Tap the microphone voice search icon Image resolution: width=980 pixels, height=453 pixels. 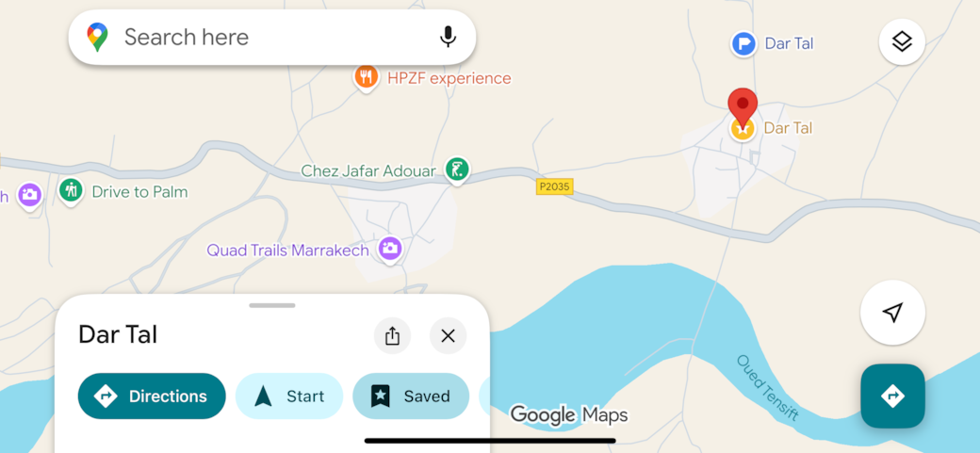448,37
